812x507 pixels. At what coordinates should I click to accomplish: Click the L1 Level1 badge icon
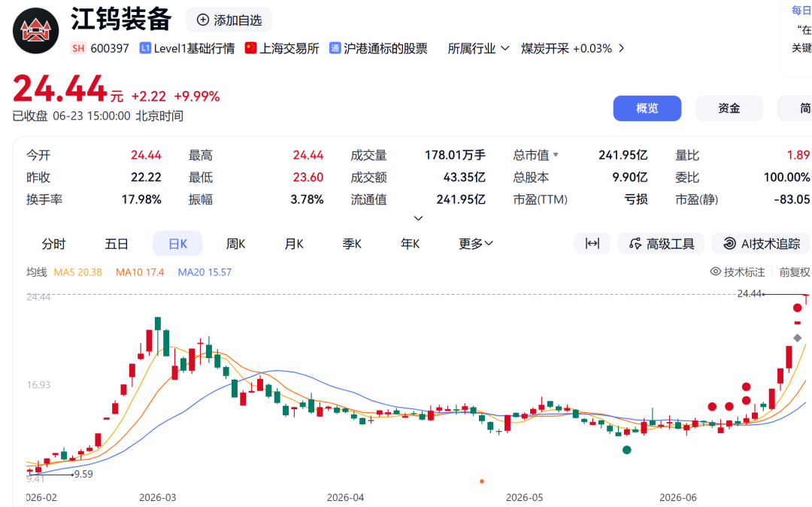pyautogui.click(x=145, y=48)
